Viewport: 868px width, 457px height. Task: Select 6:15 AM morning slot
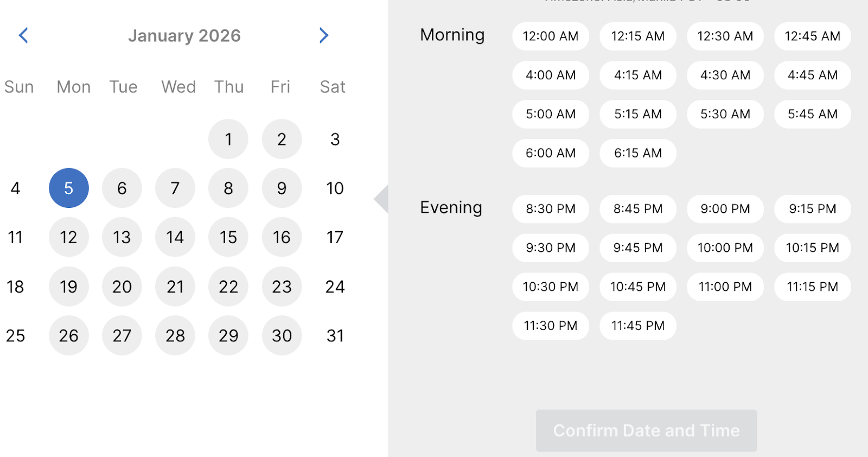pos(638,153)
